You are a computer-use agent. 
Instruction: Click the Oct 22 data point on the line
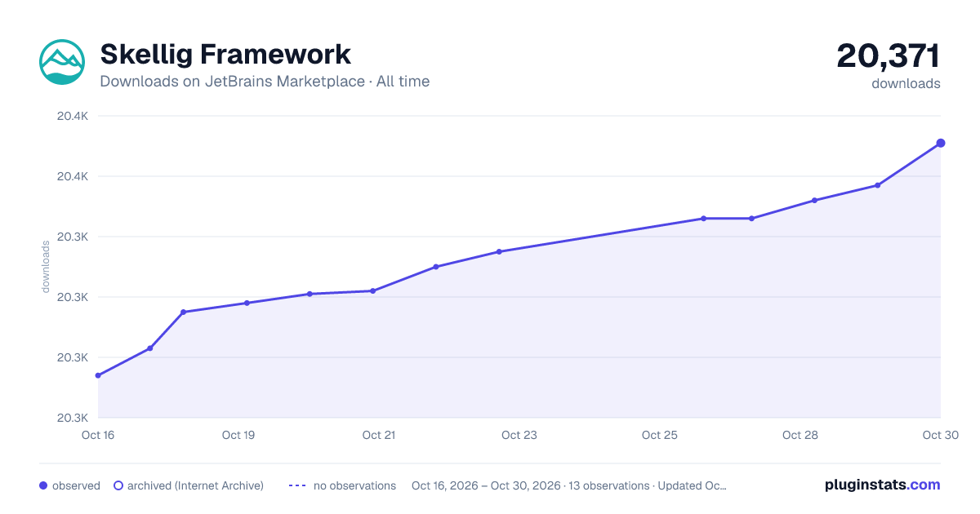click(x=436, y=267)
